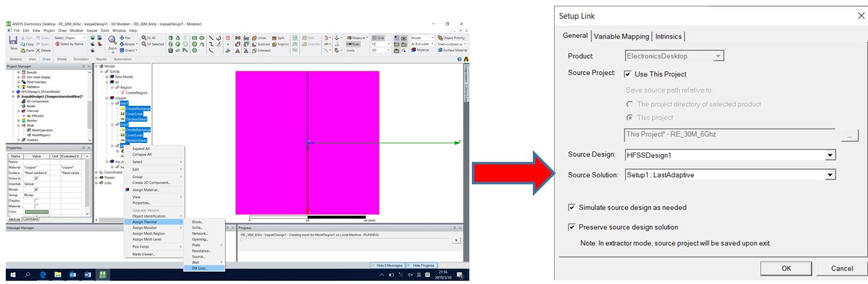Click Hide 0 Messages button
Screen dimensions: 868x284
(387, 265)
